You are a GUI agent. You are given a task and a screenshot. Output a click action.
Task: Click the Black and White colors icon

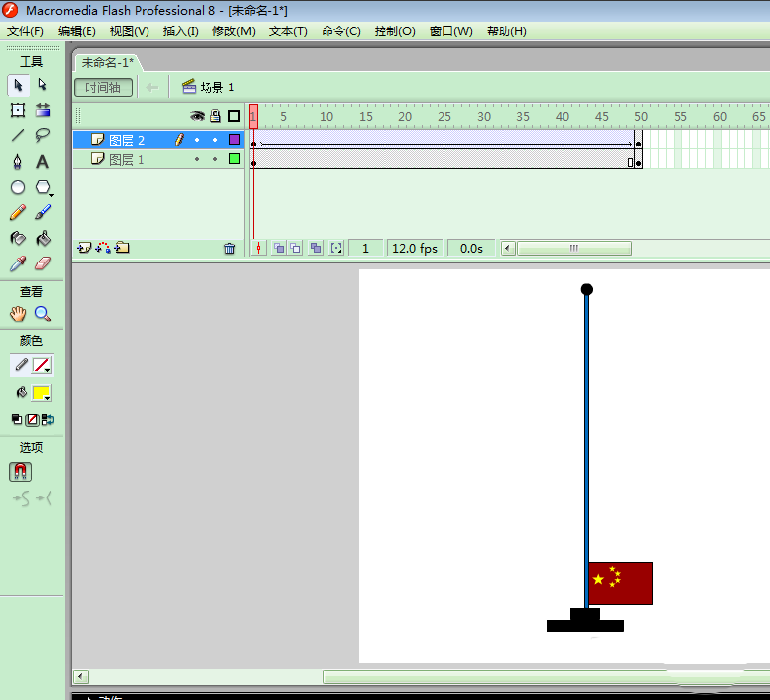[x=17, y=419]
